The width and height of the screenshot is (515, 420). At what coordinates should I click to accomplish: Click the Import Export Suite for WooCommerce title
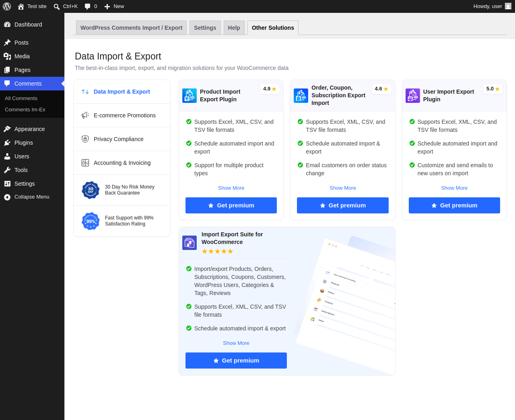coord(232,238)
